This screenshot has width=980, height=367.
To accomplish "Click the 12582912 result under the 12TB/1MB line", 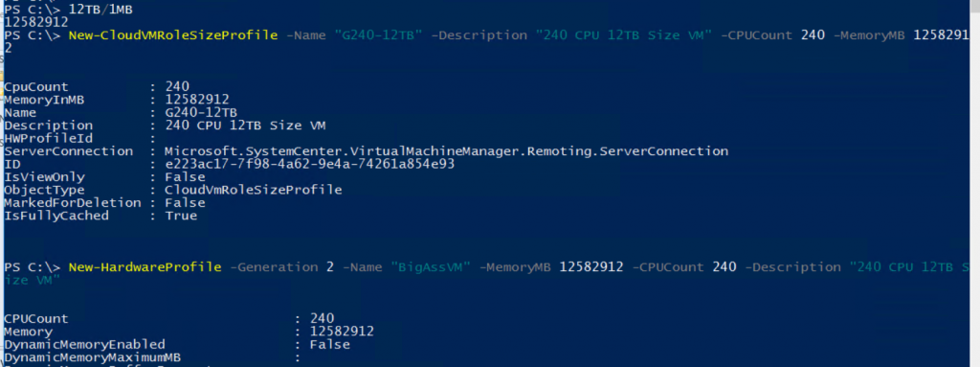I will (x=36, y=22).
